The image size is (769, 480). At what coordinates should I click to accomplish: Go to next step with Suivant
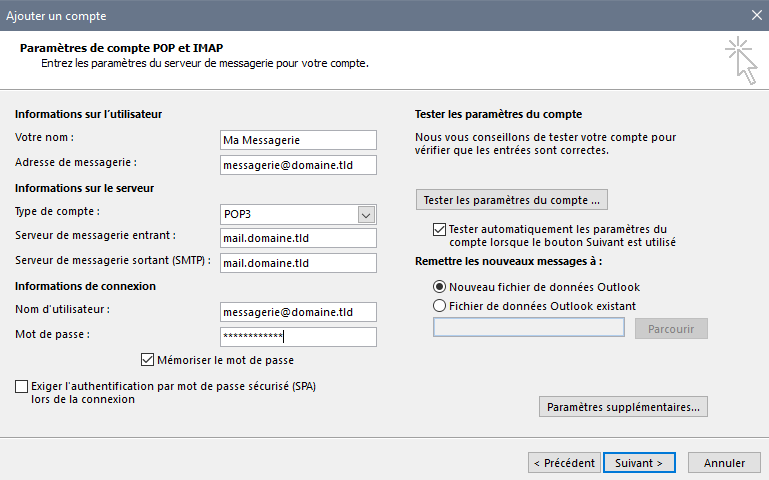point(639,463)
